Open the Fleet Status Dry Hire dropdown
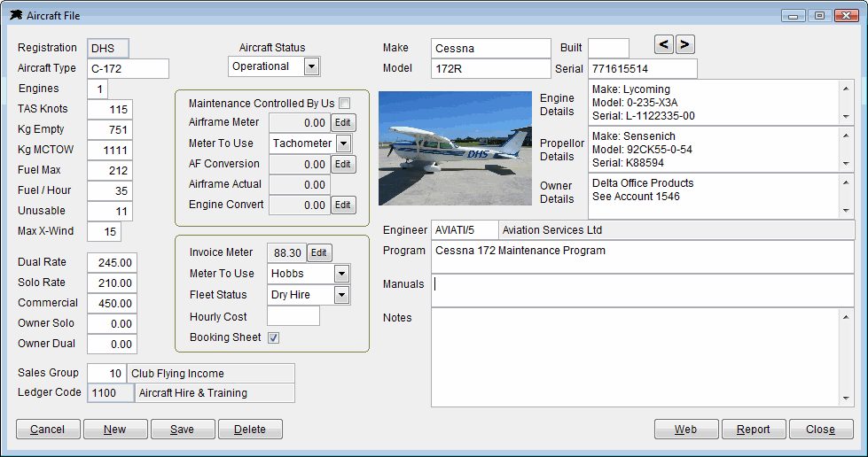The image size is (868, 457). coord(341,296)
